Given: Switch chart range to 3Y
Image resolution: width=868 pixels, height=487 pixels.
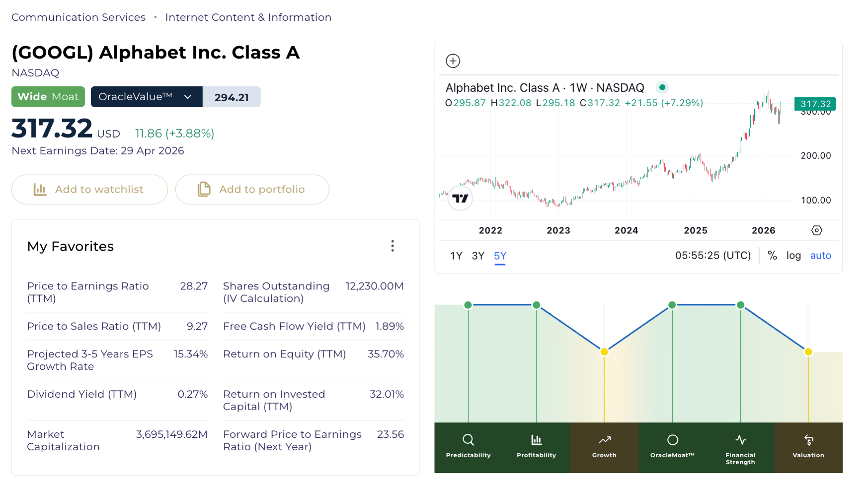Looking at the screenshot, I should pos(477,256).
